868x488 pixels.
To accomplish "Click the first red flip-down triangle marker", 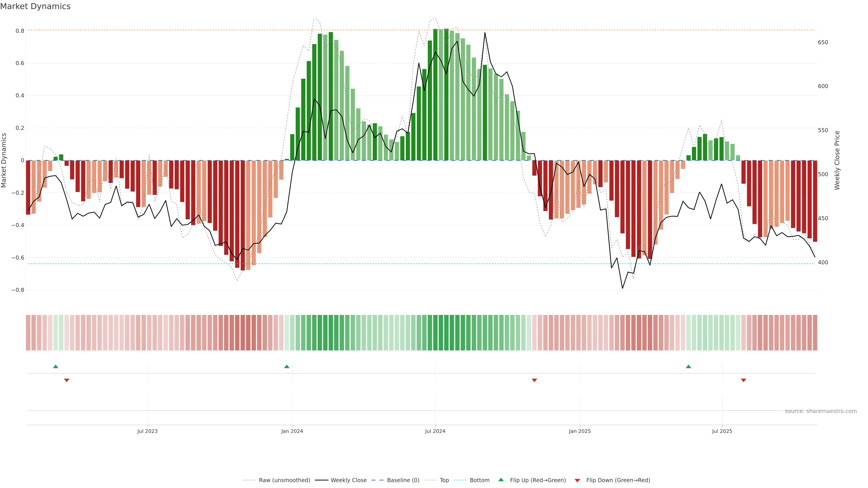I will click(67, 380).
